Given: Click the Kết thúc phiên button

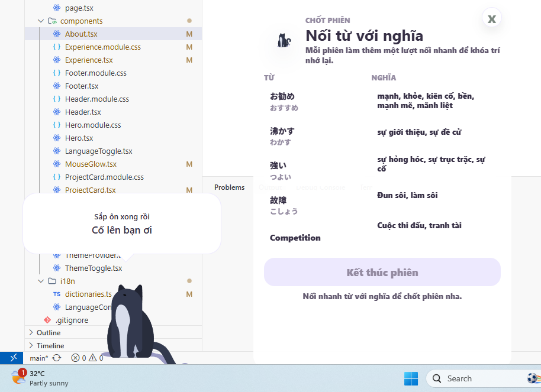Looking at the screenshot, I should tap(382, 273).
